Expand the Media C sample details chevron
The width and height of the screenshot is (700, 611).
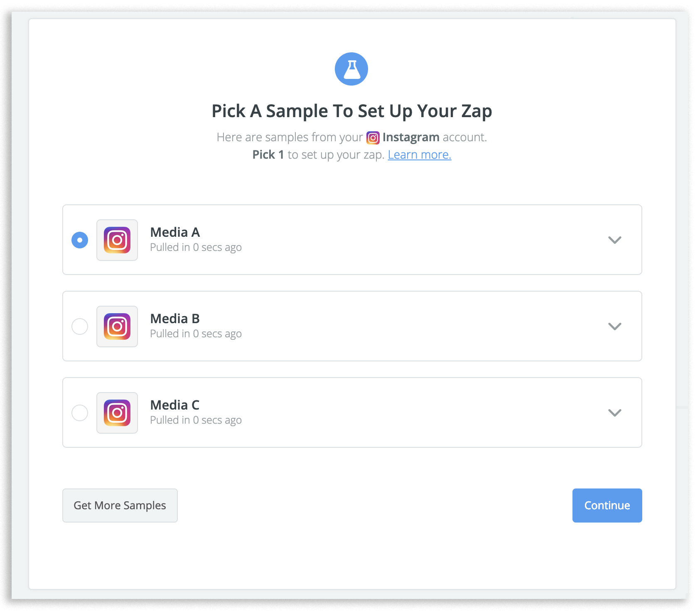614,413
